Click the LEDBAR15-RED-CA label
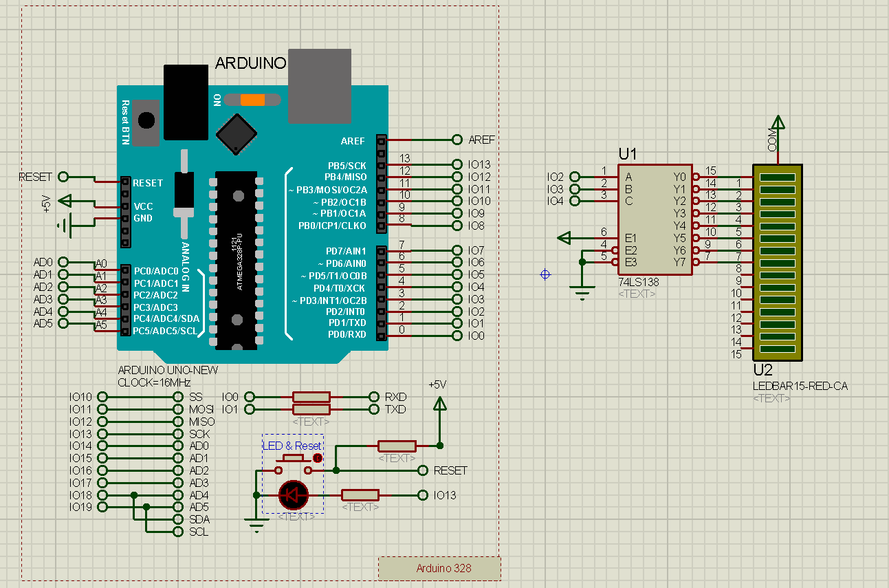This screenshot has width=889, height=588. pyautogui.click(x=800, y=386)
